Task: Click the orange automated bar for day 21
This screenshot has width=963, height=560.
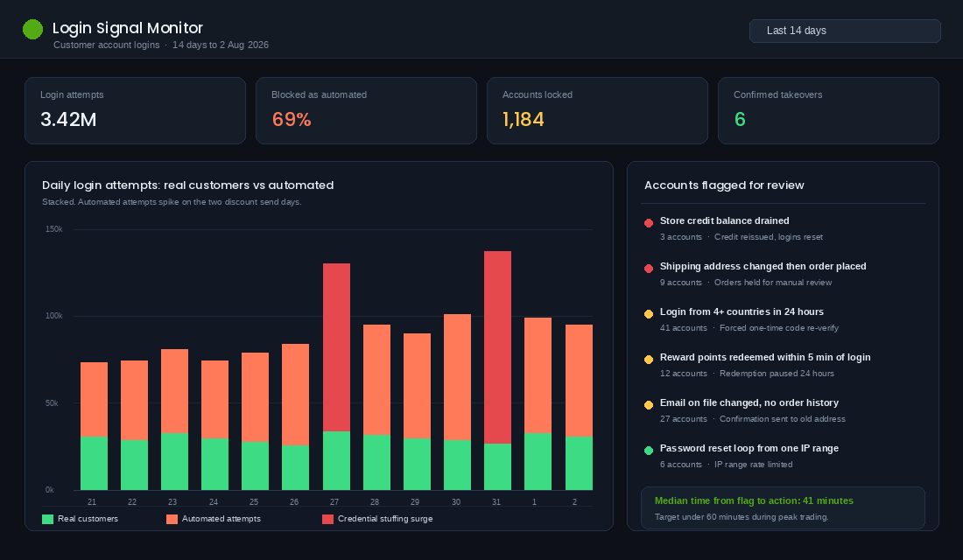Action: tap(94, 400)
